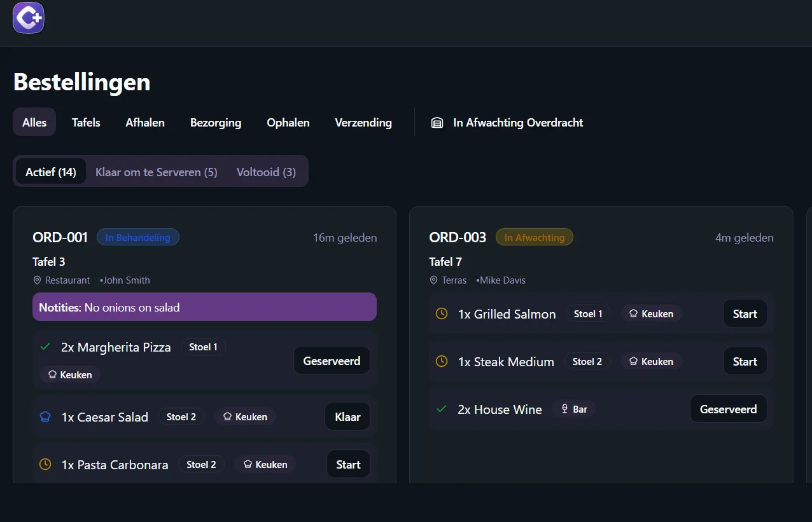Click the Bestellingen page heading
The image size is (812, 522).
pos(82,82)
